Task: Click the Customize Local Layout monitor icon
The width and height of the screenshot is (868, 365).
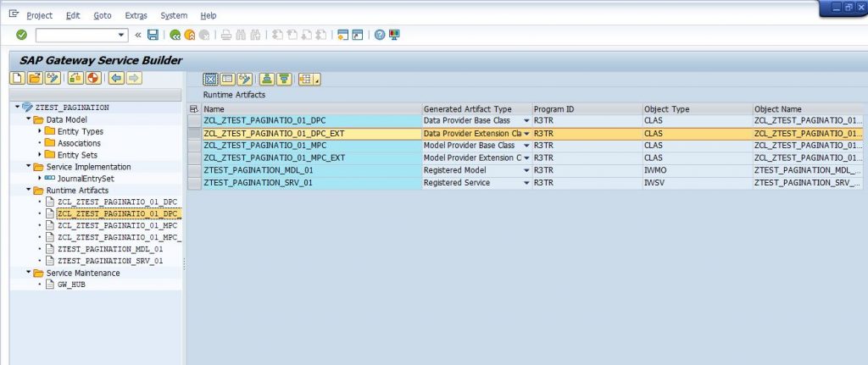Action: (x=394, y=35)
